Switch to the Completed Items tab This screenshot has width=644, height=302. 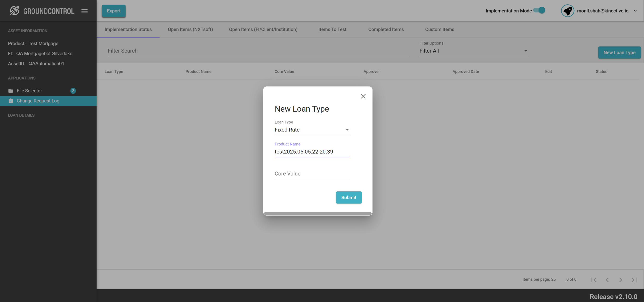[x=386, y=29]
